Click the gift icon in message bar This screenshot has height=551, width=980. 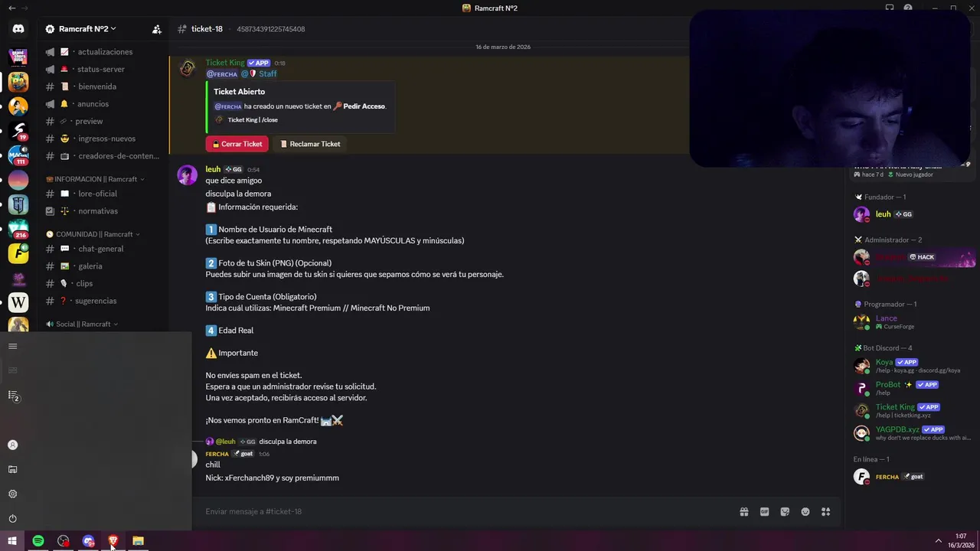point(743,512)
